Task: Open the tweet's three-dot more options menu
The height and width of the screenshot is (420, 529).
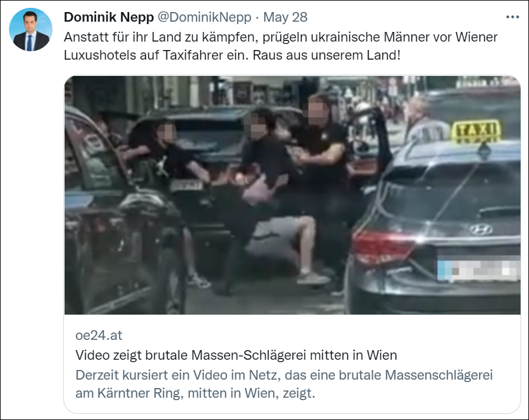Action: pos(512,17)
